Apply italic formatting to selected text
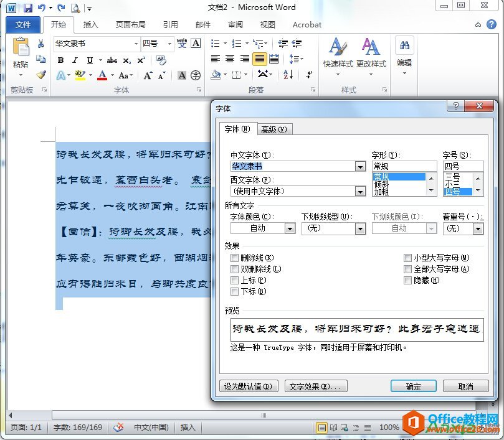 click(74, 60)
